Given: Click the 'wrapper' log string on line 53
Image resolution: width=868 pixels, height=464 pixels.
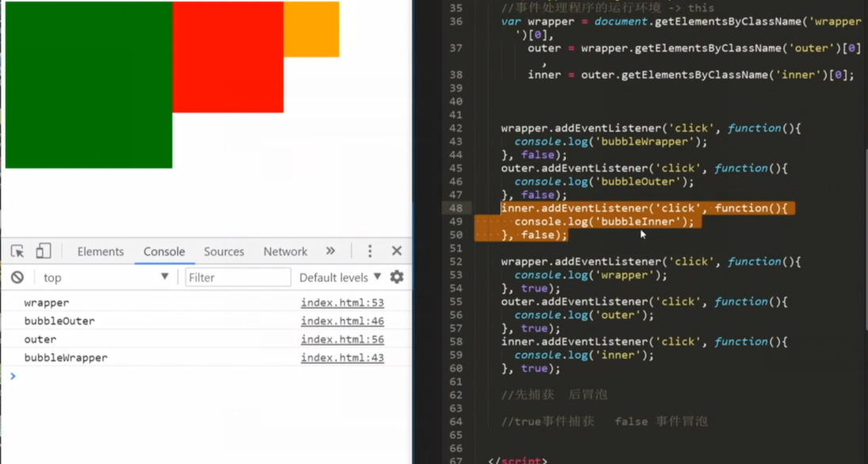Looking at the screenshot, I should click(624, 275).
